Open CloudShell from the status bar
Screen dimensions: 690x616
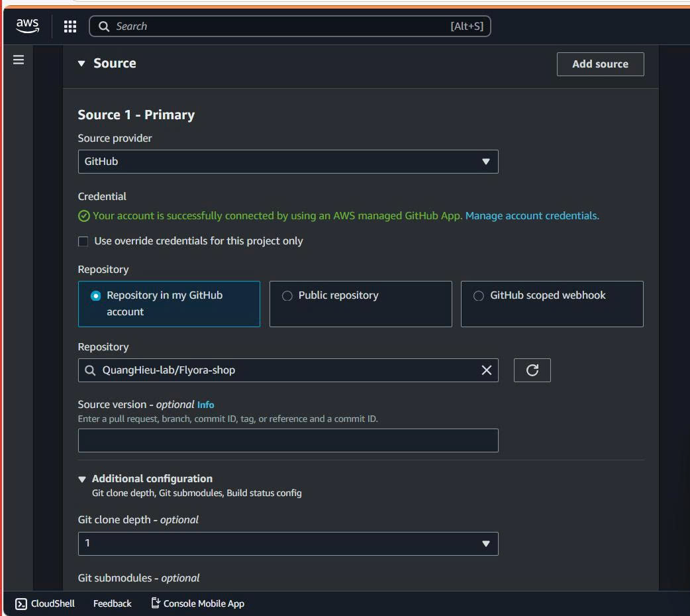point(44,603)
